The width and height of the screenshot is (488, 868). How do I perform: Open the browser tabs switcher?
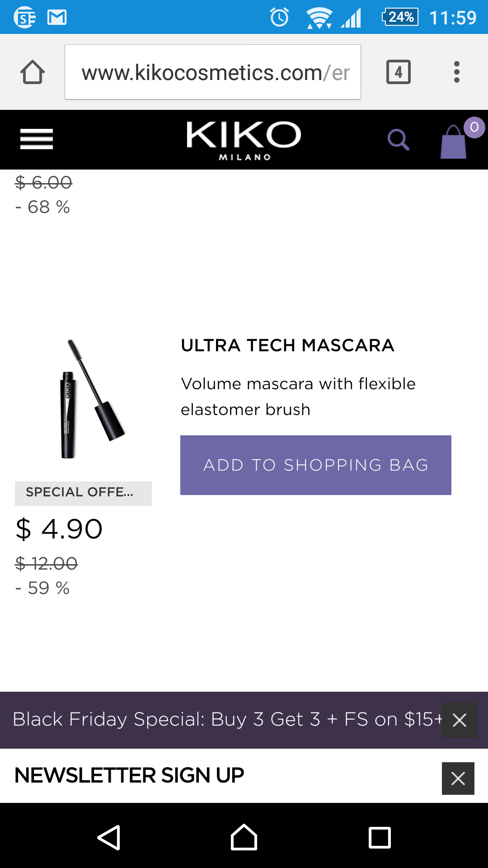coord(399,72)
